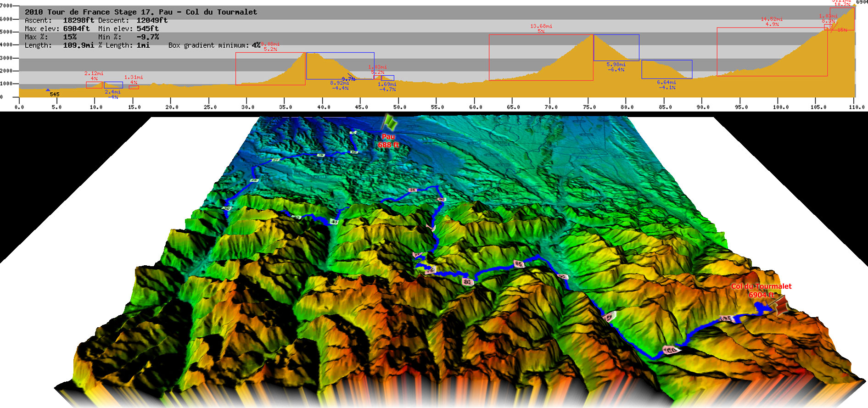
Task: Click the green start flag at Pau
Action: (x=391, y=123)
